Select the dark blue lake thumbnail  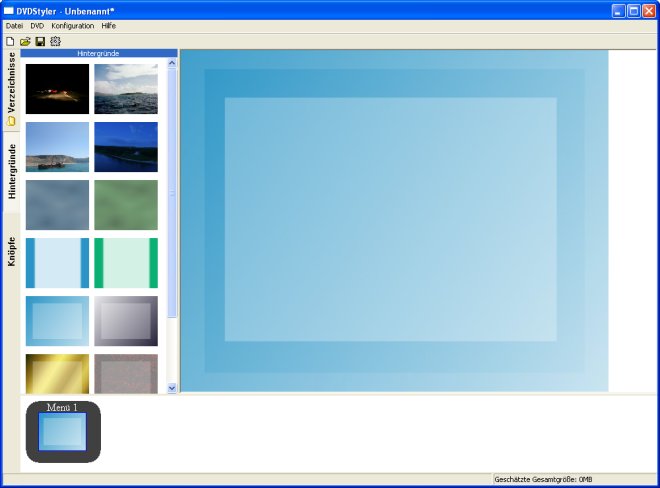point(126,147)
